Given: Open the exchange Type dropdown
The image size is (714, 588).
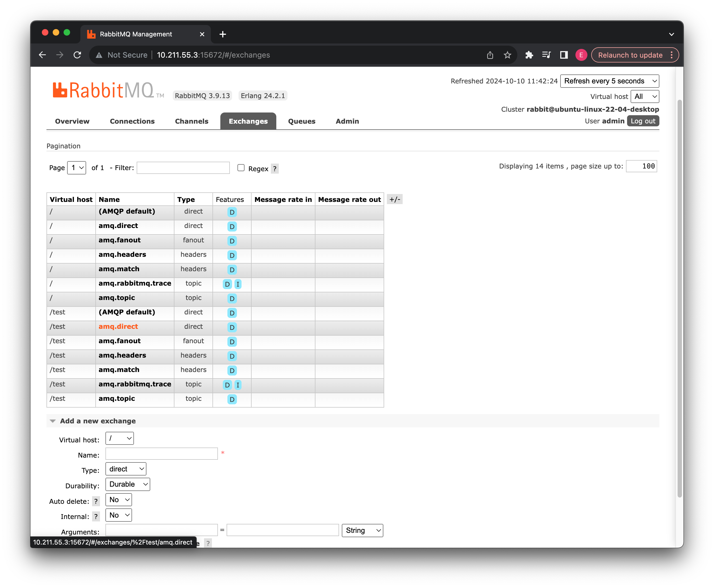Looking at the screenshot, I should (126, 469).
